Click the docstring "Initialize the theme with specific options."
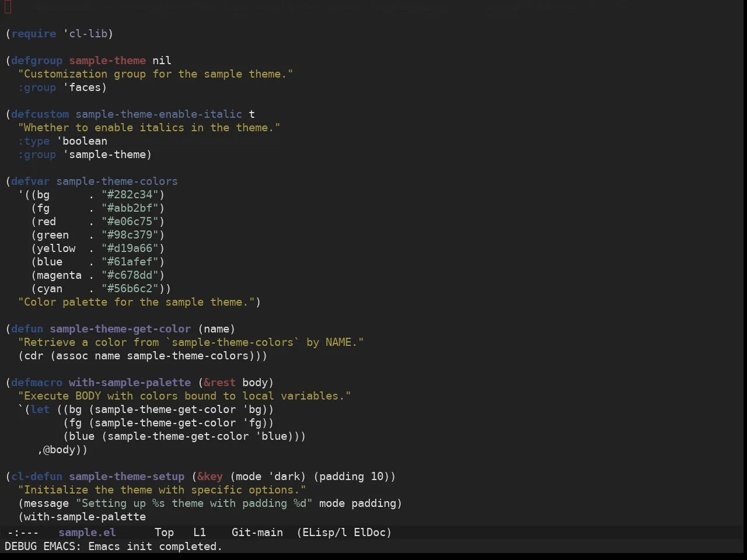The width and height of the screenshot is (747, 560). 162,490
